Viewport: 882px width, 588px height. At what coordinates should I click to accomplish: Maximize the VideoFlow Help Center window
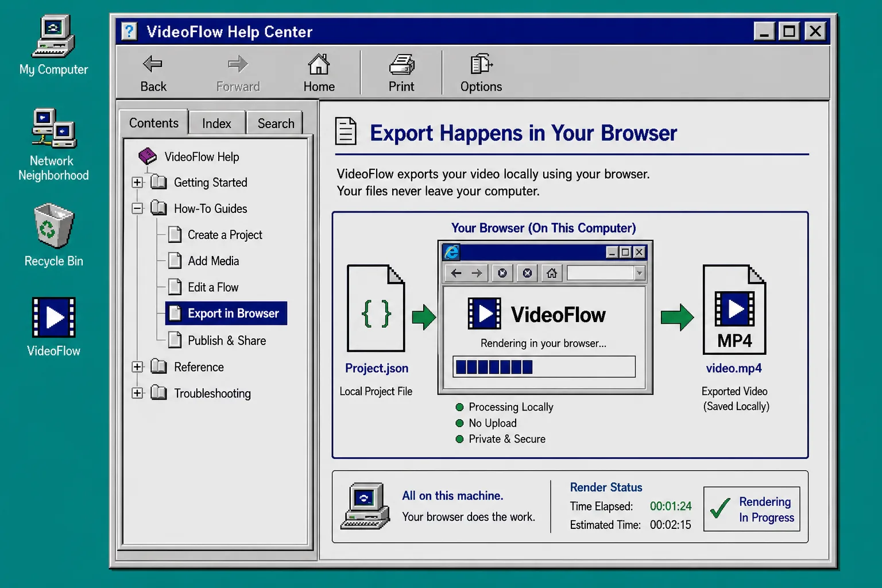pos(790,31)
